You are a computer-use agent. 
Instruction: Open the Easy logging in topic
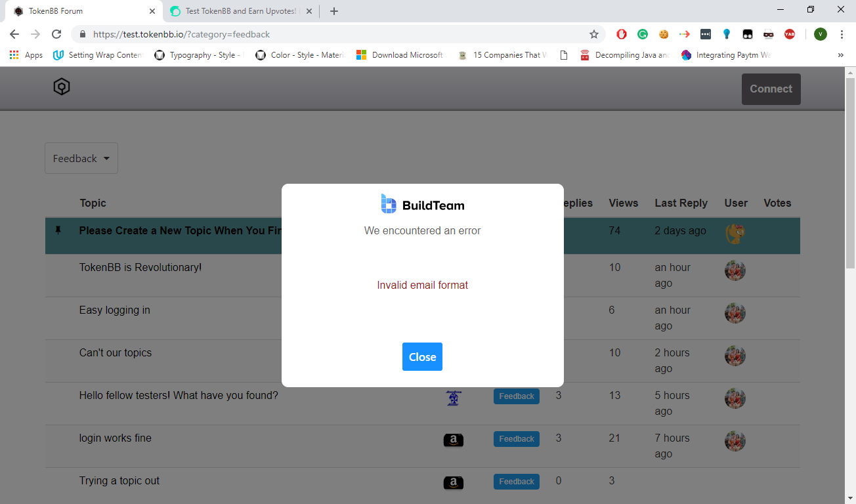click(x=115, y=310)
